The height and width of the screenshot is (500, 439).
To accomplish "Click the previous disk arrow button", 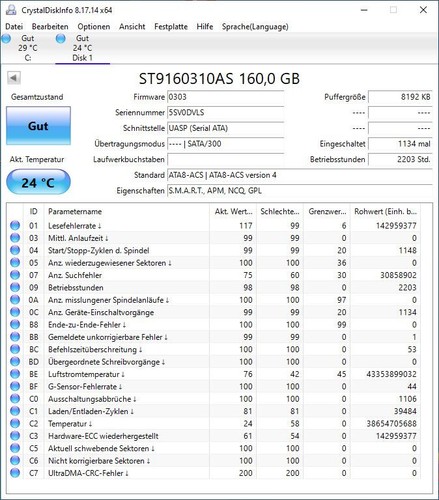I will [14, 78].
